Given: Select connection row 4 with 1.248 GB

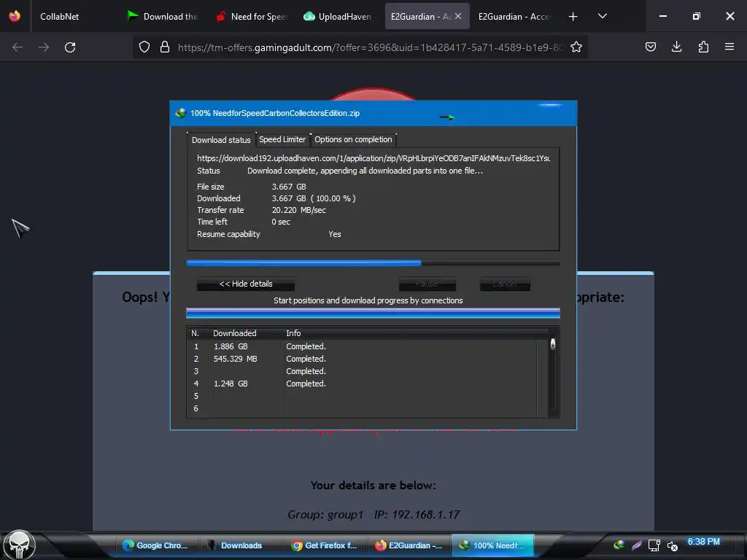Looking at the screenshot, I should pyautogui.click(x=367, y=384).
